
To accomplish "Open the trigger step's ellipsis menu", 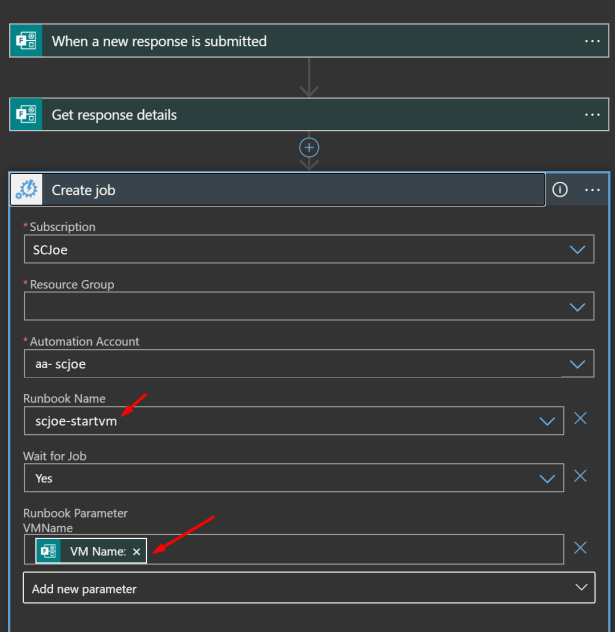I will [592, 41].
